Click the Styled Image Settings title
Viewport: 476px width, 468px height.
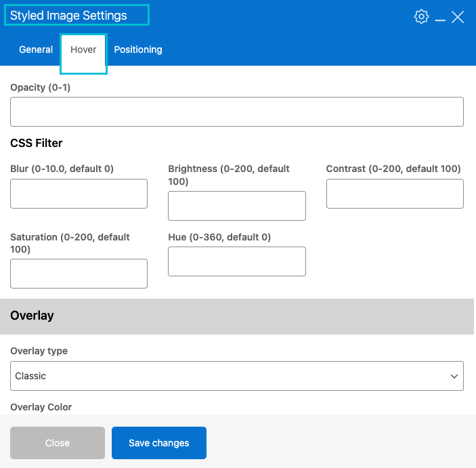(68, 16)
